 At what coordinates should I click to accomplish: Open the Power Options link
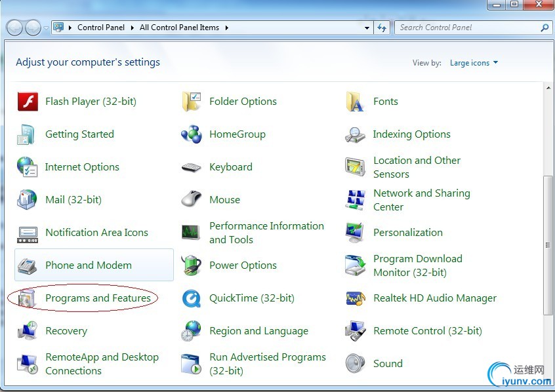(243, 265)
